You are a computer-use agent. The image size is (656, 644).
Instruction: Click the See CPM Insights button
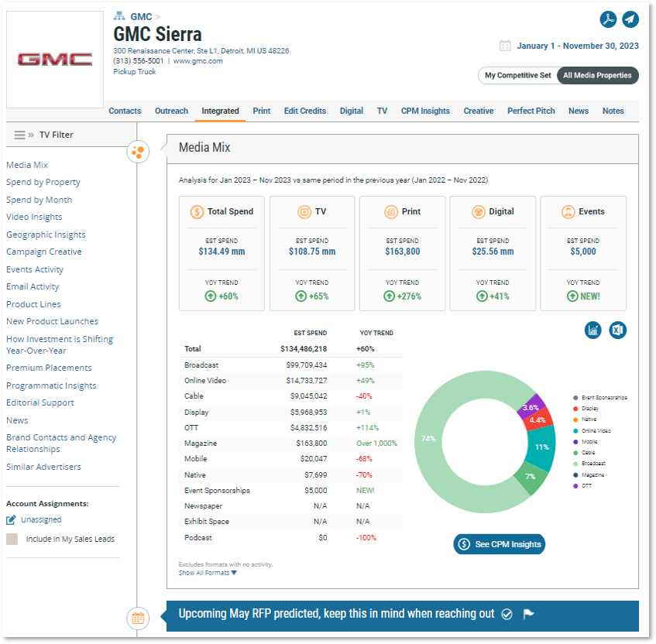(x=499, y=544)
